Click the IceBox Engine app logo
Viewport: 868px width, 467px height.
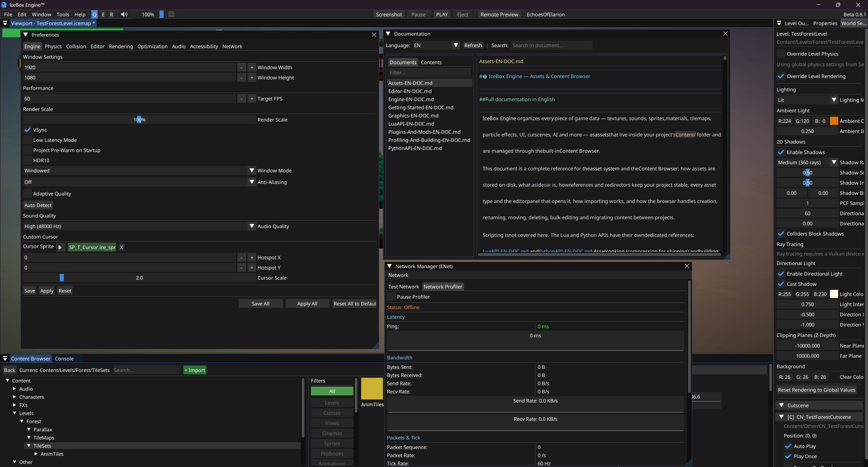(4, 5)
